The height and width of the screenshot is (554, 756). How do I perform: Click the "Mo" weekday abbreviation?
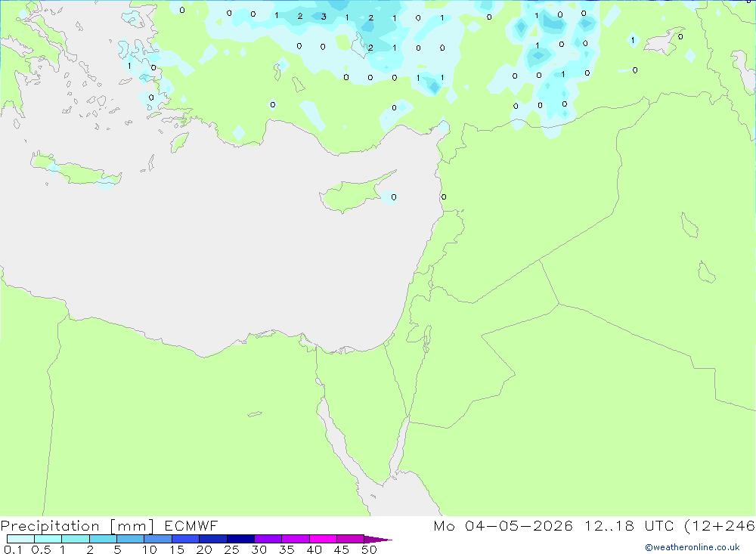(x=444, y=525)
